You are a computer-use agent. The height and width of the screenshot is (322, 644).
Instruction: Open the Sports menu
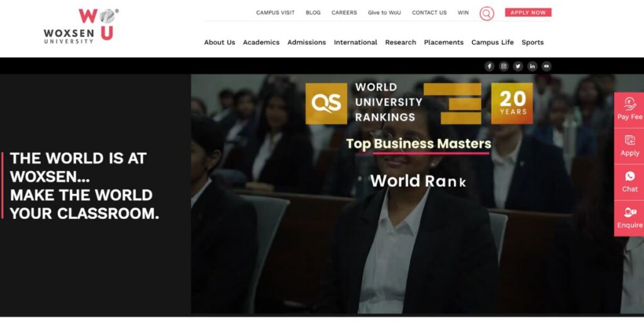pyautogui.click(x=533, y=42)
